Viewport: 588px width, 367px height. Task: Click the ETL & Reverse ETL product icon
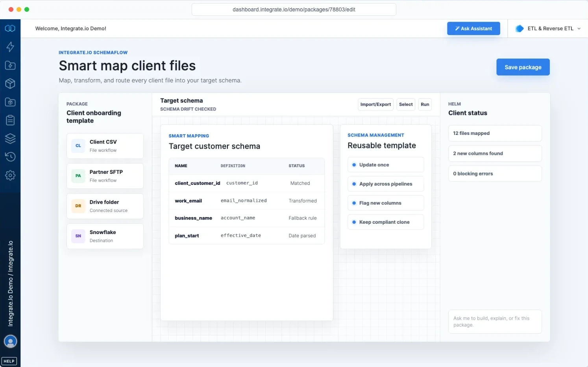520,28
